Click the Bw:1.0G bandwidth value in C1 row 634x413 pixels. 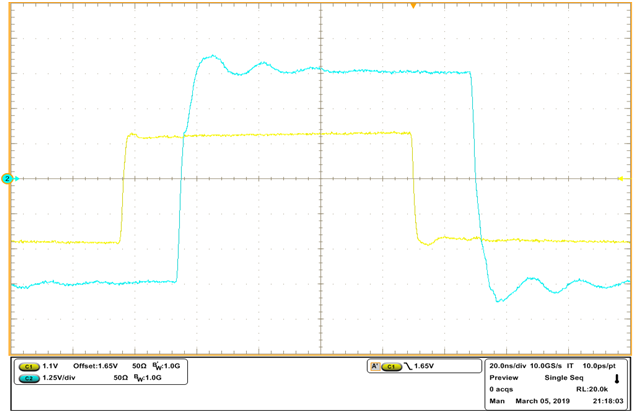pos(166,366)
